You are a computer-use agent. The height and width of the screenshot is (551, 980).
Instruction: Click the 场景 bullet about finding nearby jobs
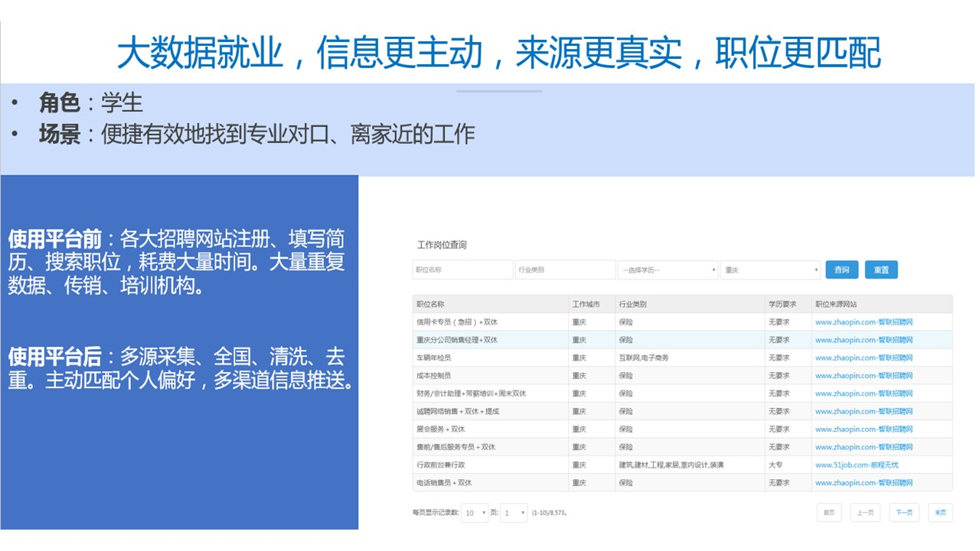coord(257,135)
